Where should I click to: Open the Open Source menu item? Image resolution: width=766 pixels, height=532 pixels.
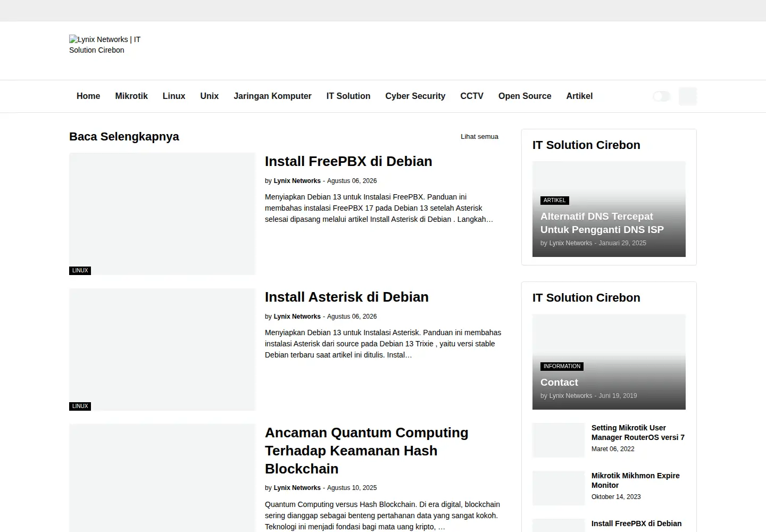tap(525, 96)
